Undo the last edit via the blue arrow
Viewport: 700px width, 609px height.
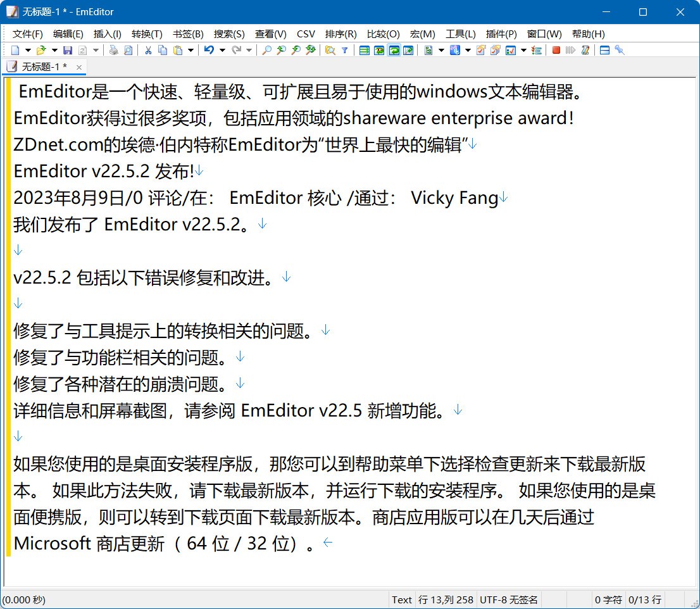209,50
